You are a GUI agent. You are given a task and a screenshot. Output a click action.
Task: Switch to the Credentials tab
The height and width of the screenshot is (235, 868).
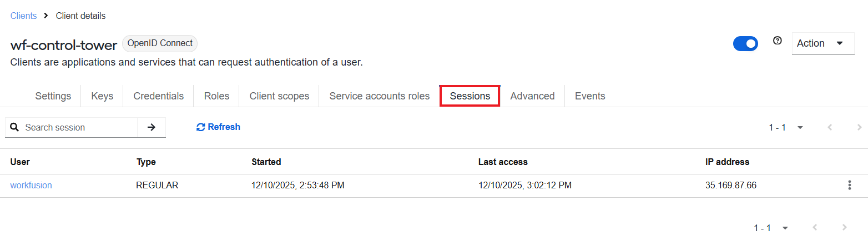(158, 96)
